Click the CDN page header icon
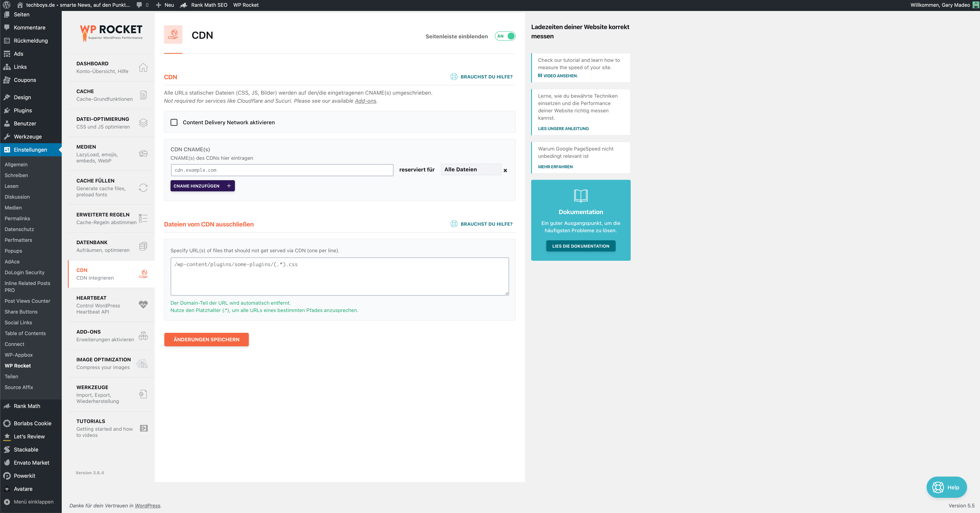Viewport: 980px width, 513px height. click(173, 34)
